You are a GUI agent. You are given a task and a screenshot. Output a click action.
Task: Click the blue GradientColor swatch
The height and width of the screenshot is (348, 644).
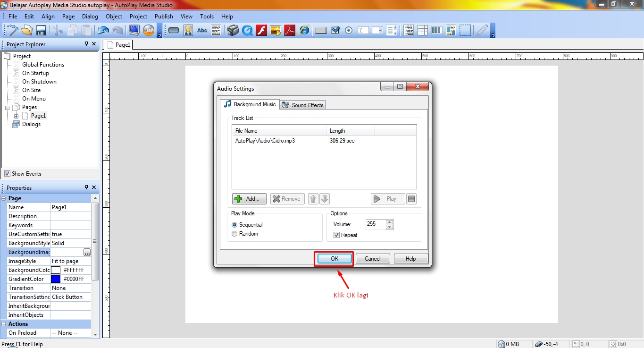pyautogui.click(x=56, y=279)
